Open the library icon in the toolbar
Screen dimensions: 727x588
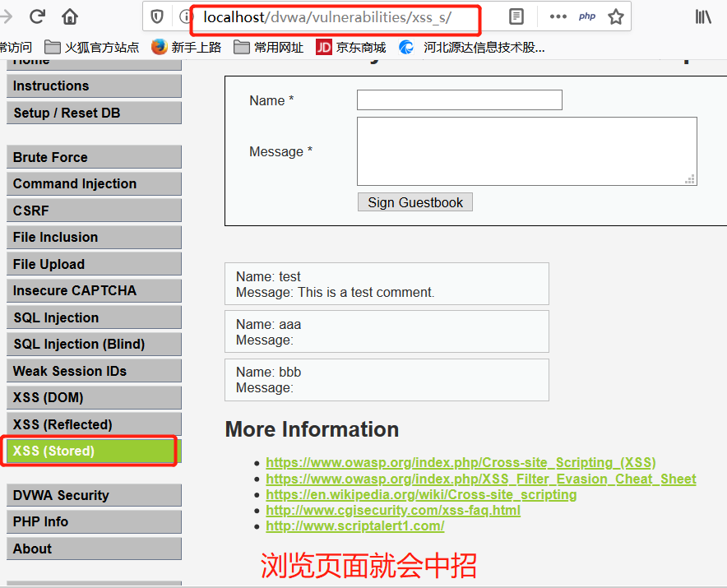click(703, 17)
